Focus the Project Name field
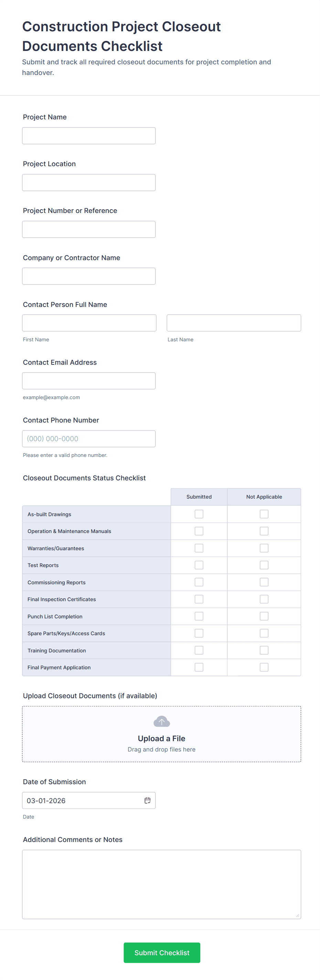Image resolution: width=320 pixels, height=980 pixels. (89, 136)
